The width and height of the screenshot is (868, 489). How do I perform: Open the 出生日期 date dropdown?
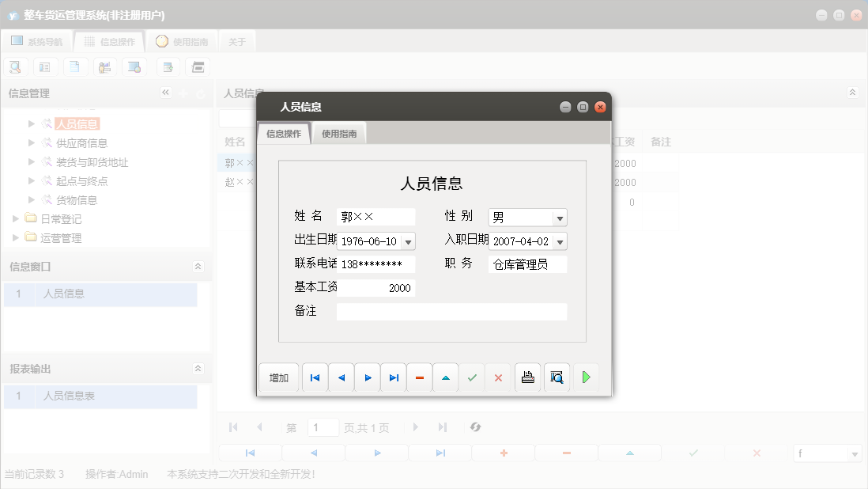click(408, 241)
